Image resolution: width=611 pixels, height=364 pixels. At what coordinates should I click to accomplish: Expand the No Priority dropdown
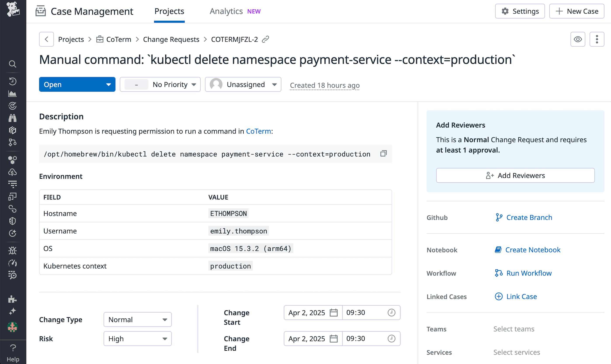(x=160, y=84)
